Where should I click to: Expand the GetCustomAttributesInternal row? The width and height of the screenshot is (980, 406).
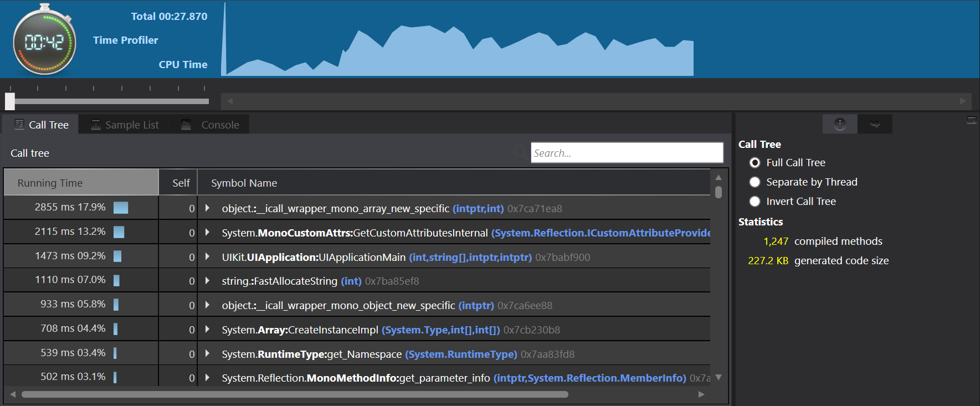tap(207, 232)
